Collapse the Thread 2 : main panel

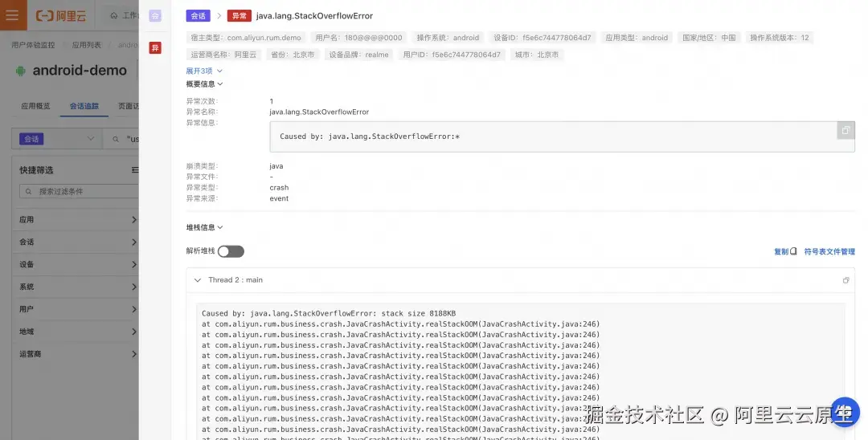[x=198, y=280]
